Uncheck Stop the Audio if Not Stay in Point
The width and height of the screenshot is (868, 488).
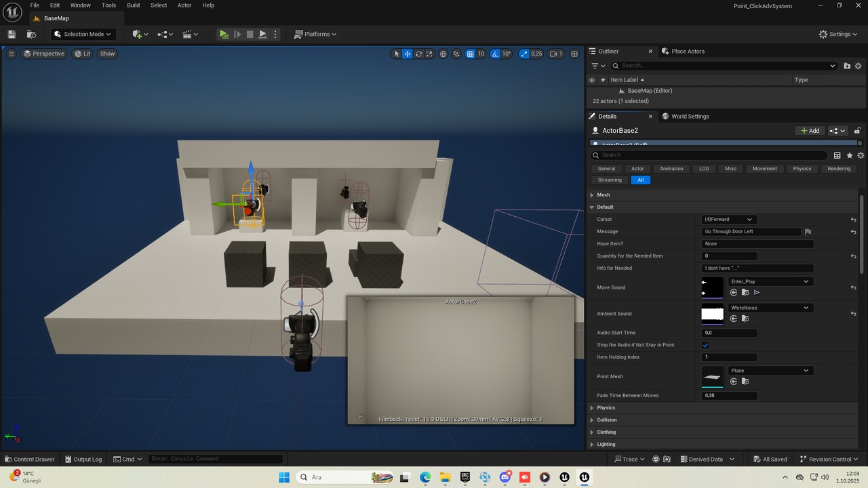tap(705, 345)
